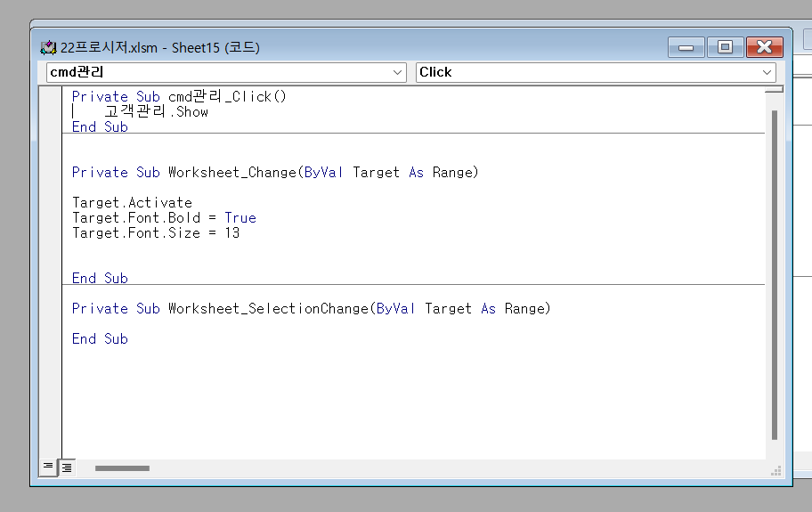
Task: Open the cmd관리 object dropdown arrow
Action: tap(397, 72)
